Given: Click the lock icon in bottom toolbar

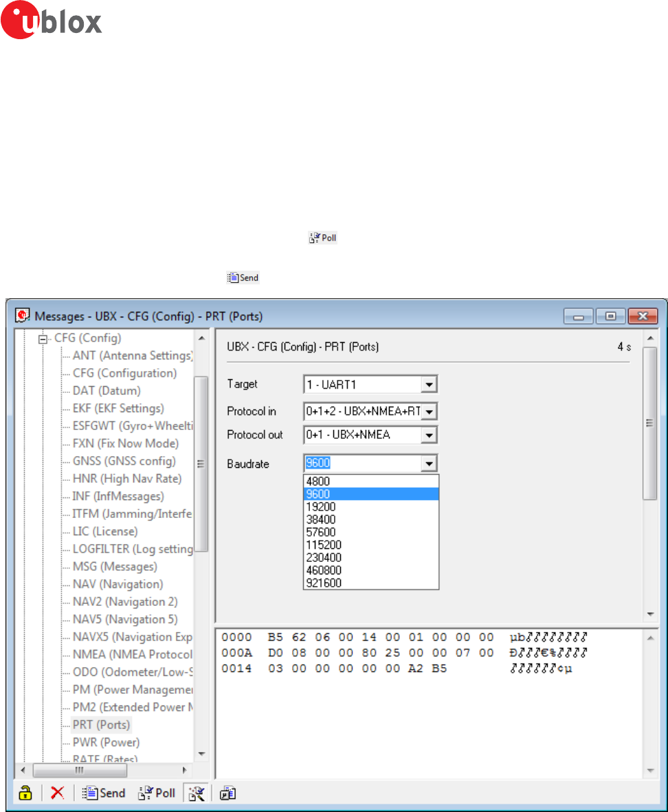Looking at the screenshot, I should (25, 793).
